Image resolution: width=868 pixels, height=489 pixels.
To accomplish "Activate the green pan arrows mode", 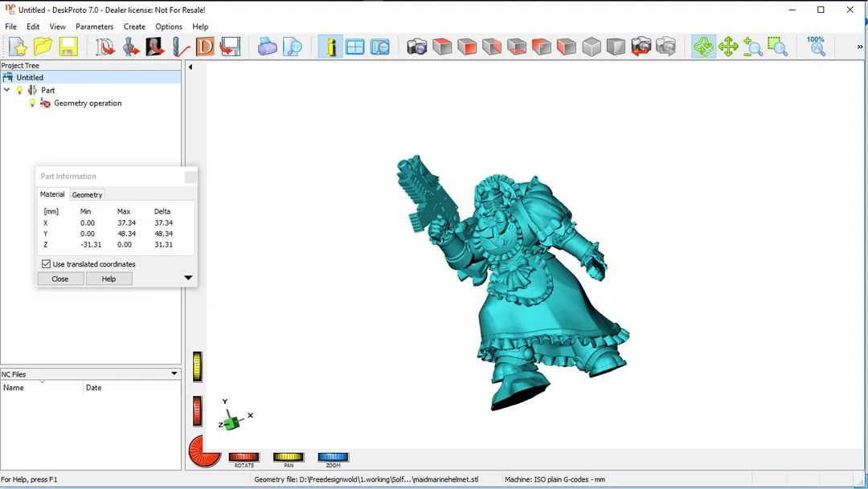I will click(728, 47).
